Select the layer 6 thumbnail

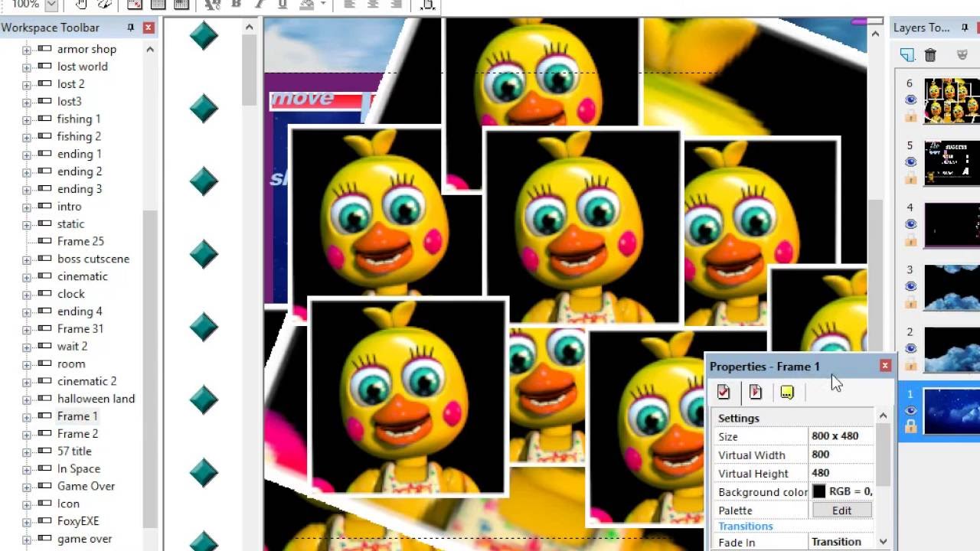point(952,100)
